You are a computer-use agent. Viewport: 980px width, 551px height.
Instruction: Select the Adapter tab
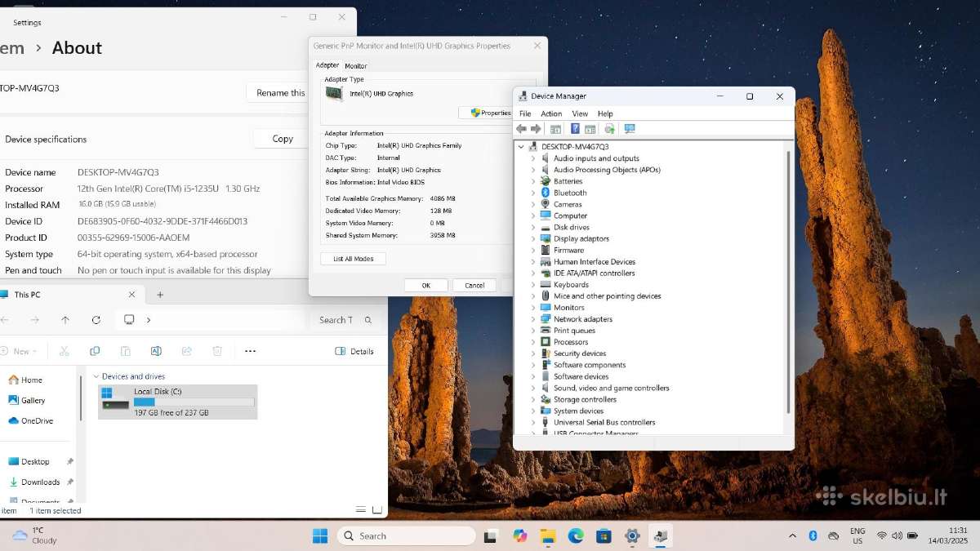327,65
